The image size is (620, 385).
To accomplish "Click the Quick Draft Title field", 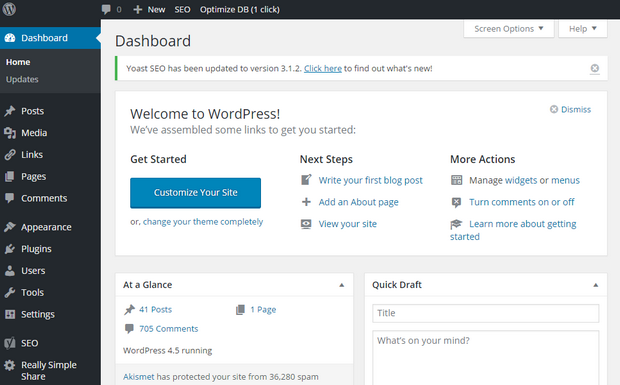I will click(485, 313).
